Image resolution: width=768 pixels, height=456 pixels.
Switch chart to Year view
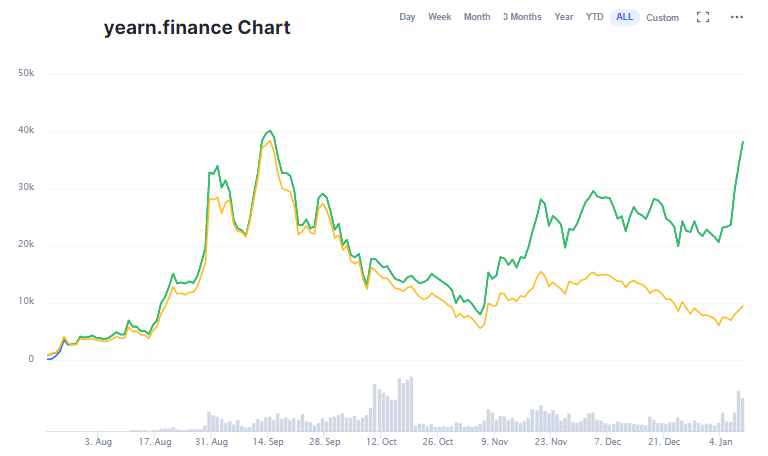coord(564,17)
